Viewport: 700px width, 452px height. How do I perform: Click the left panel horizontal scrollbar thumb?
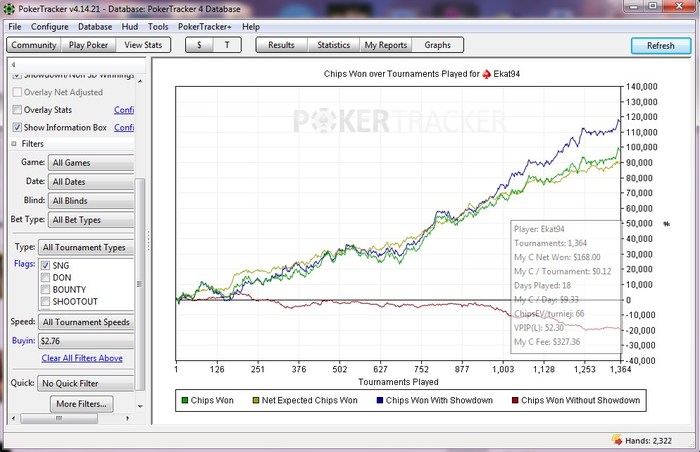[x=58, y=418]
